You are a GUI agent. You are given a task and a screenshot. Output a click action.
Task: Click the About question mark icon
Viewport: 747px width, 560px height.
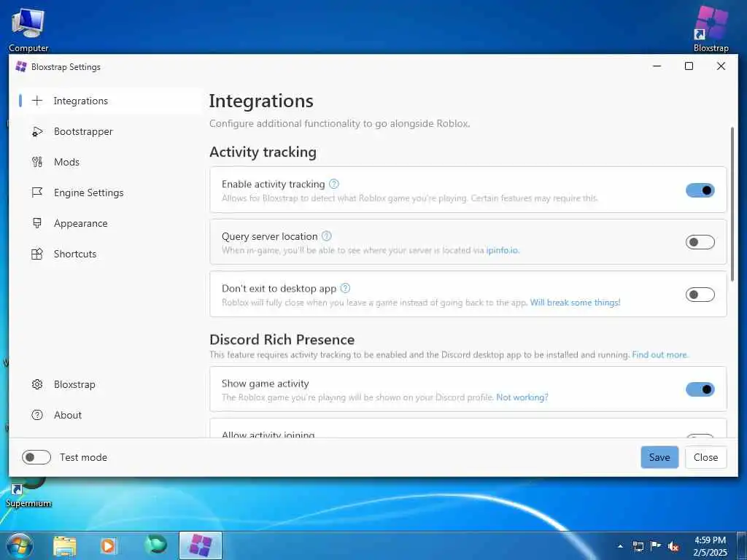[x=37, y=415]
